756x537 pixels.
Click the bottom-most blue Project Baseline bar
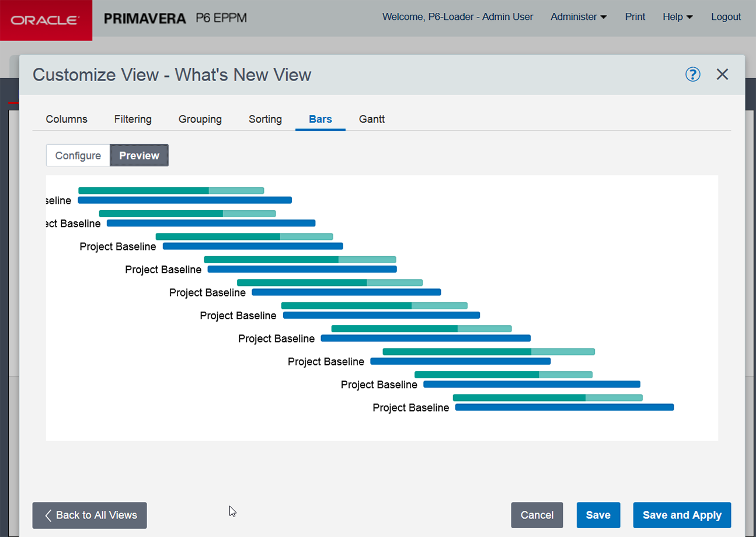[x=564, y=407]
